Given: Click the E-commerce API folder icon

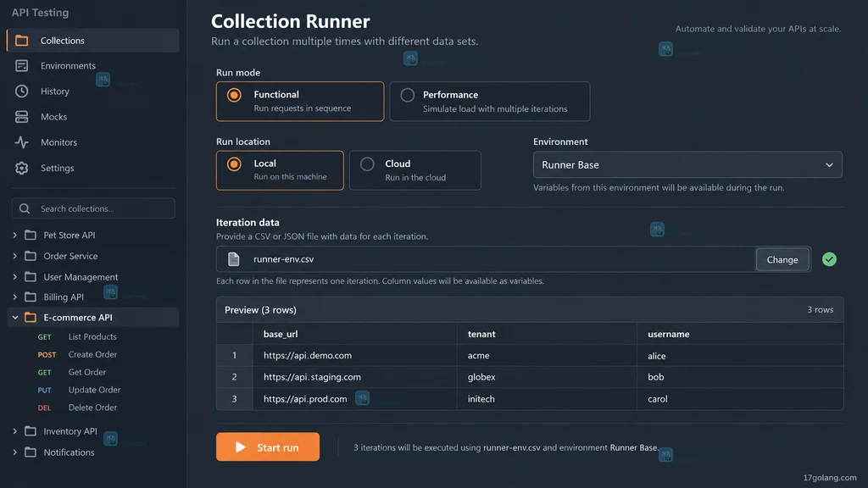Looking at the screenshot, I should pos(31,318).
